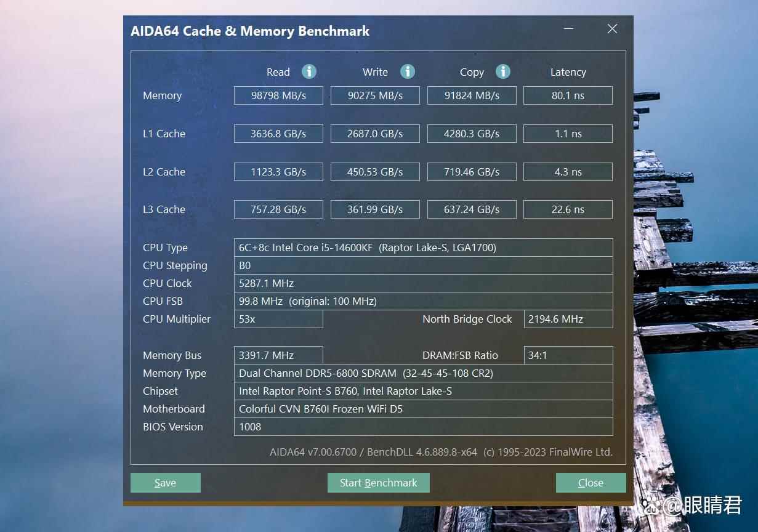Select L2 Cache Latency 4.3 ns
Screen dimensions: 758x532
pos(568,172)
